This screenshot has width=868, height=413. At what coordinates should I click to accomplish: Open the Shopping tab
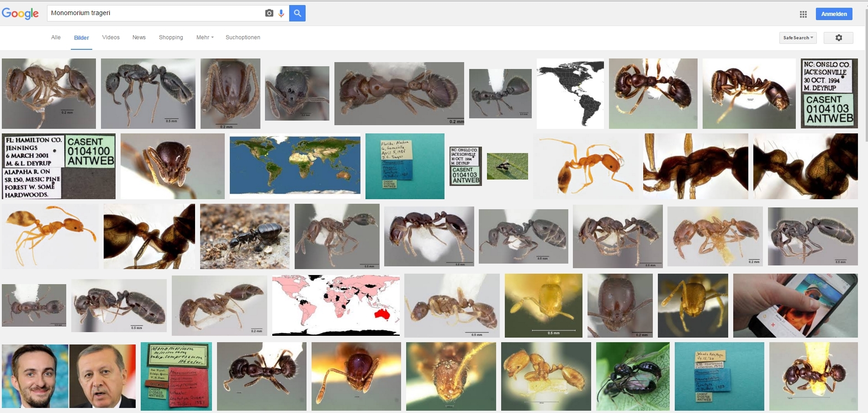click(171, 37)
